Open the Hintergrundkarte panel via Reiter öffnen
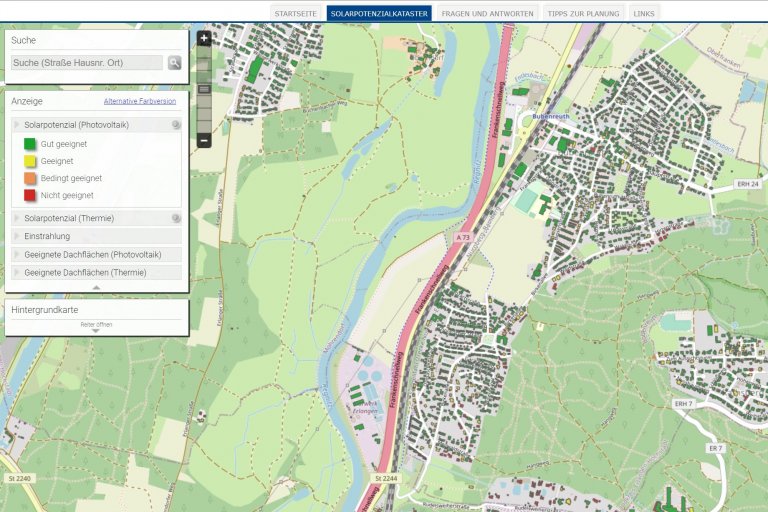 click(x=96, y=326)
